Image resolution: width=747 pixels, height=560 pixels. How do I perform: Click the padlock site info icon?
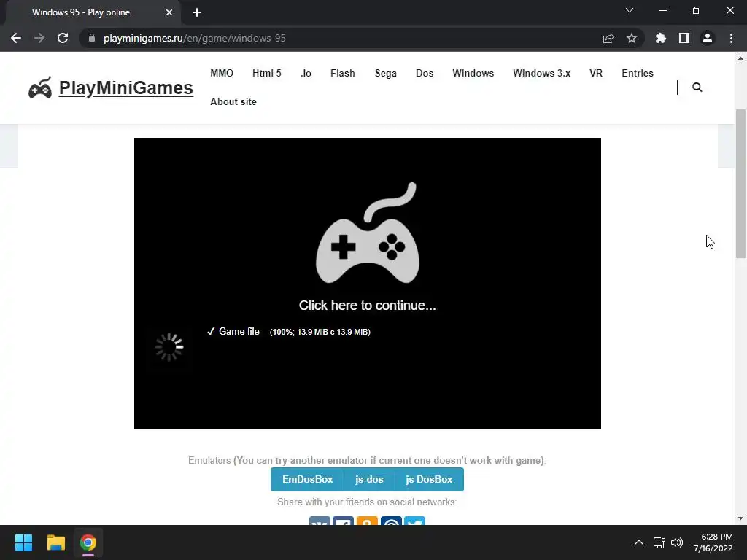click(92, 38)
